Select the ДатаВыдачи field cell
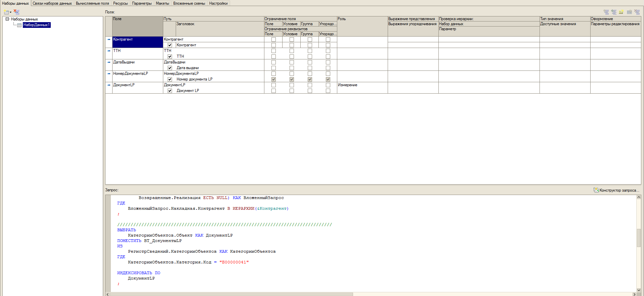The height and width of the screenshot is (296, 644). 138,65
